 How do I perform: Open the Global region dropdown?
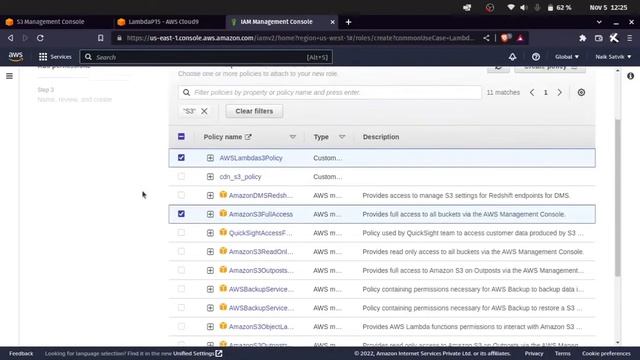(x=567, y=57)
